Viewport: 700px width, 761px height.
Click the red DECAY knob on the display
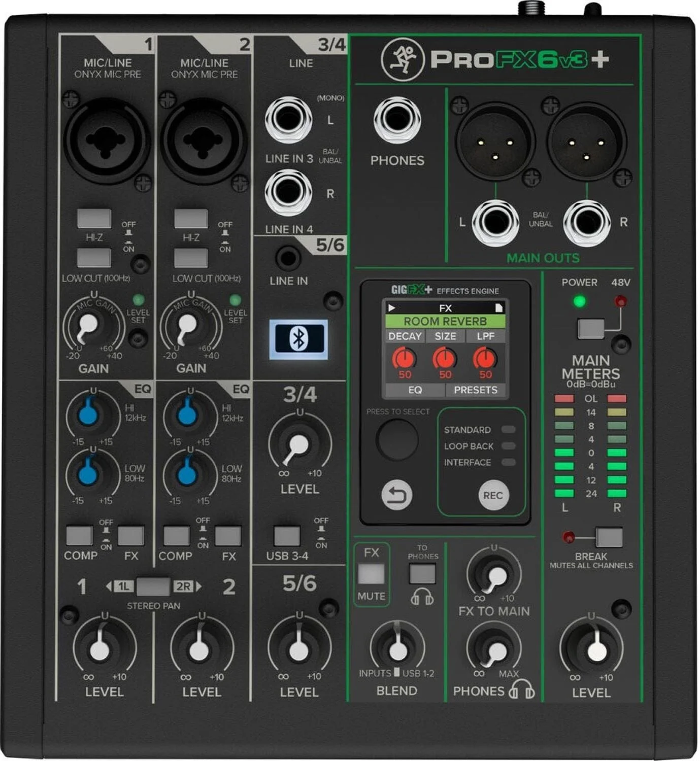click(x=404, y=359)
